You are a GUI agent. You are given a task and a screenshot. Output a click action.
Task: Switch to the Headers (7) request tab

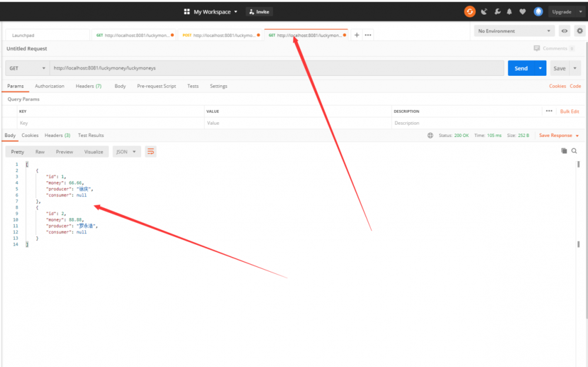pos(88,86)
